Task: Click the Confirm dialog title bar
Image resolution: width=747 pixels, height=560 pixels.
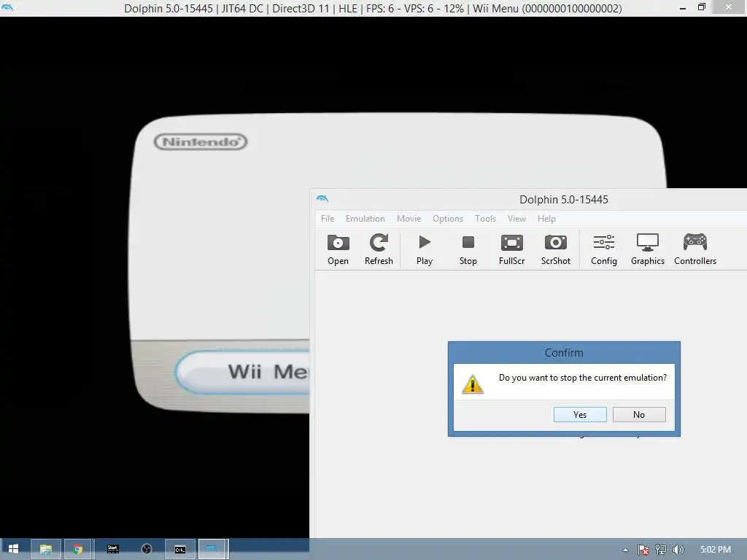Action: (564, 353)
